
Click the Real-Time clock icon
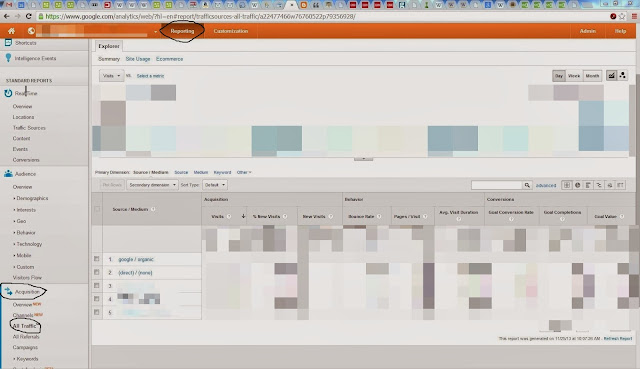tap(8, 93)
